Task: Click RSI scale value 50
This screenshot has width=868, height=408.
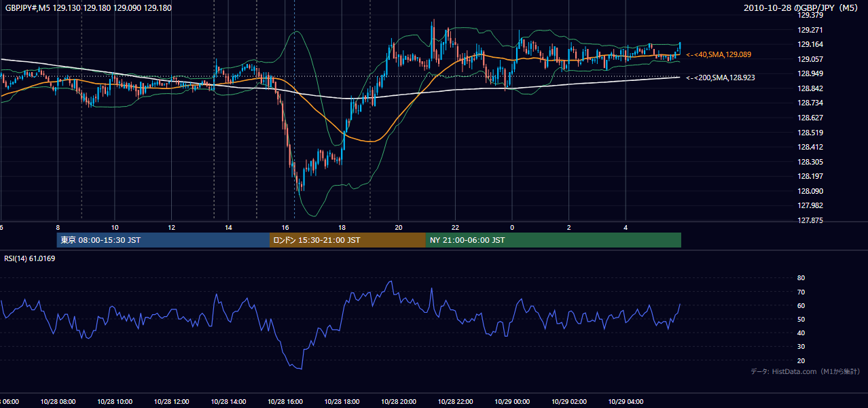Action: click(801, 319)
